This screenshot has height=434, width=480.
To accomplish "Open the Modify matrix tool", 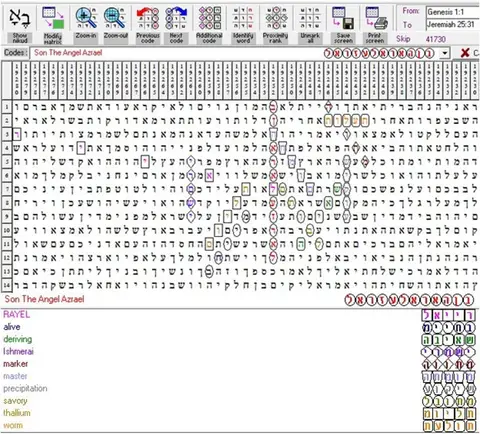I will tap(53, 25).
